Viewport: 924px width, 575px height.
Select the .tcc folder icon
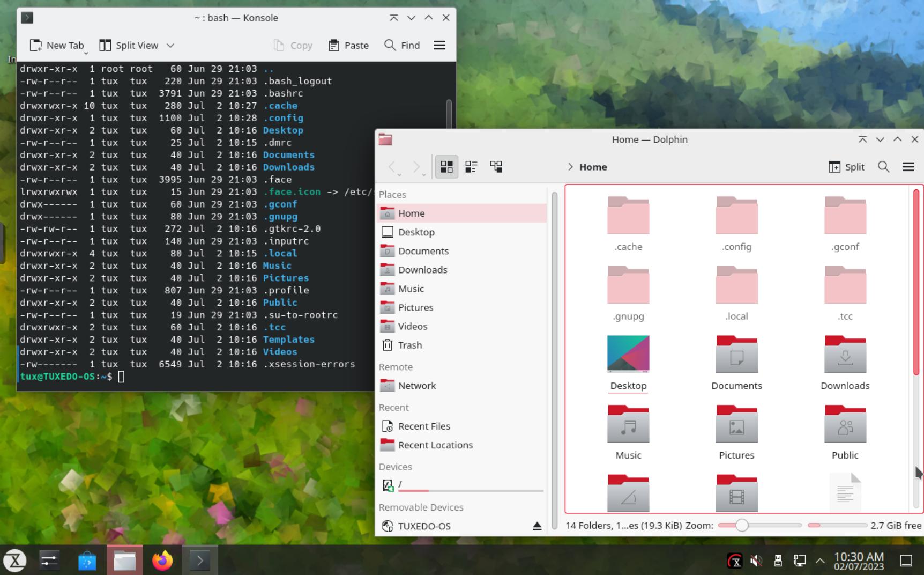(x=845, y=285)
